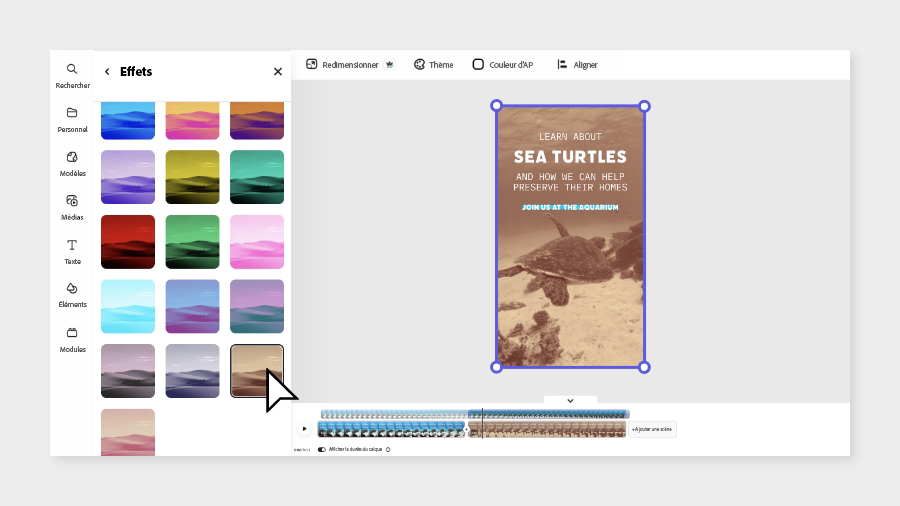Play the video timeline
The width and height of the screenshot is (900, 506).
(x=305, y=429)
